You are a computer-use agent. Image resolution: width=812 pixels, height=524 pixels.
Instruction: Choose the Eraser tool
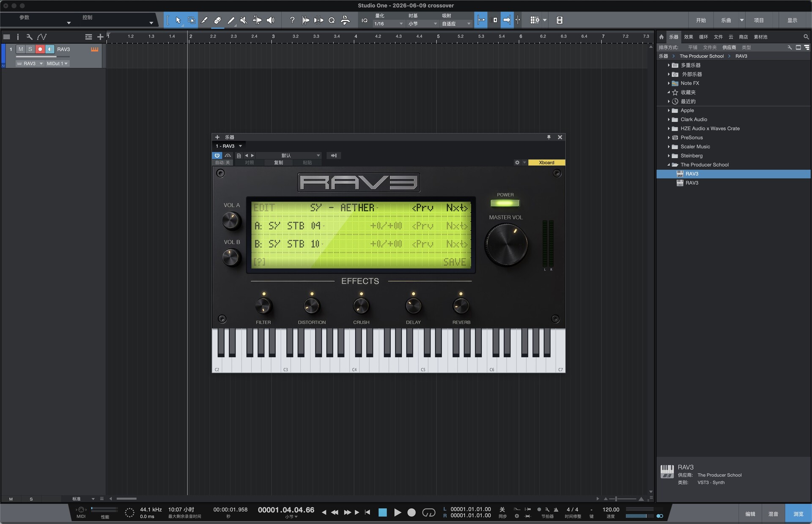tap(217, 20)
